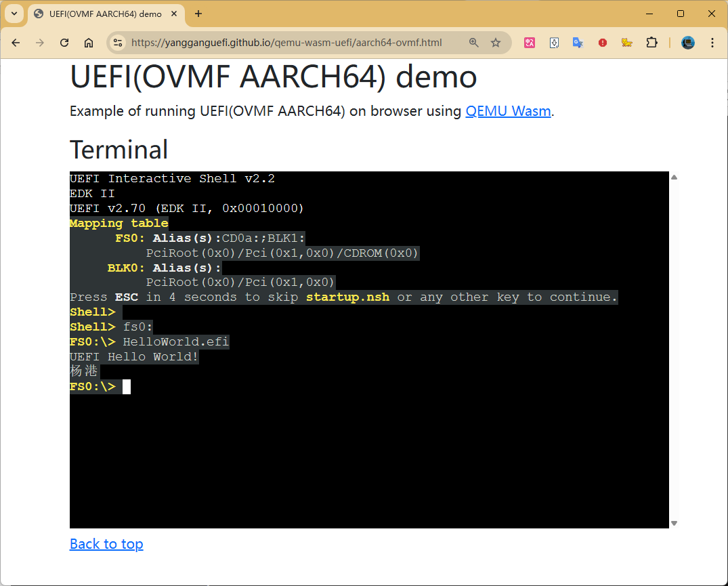This screenshot has height=586, width=728.
Task: Bookmark this page with the star
Action: tap(496, 43)
